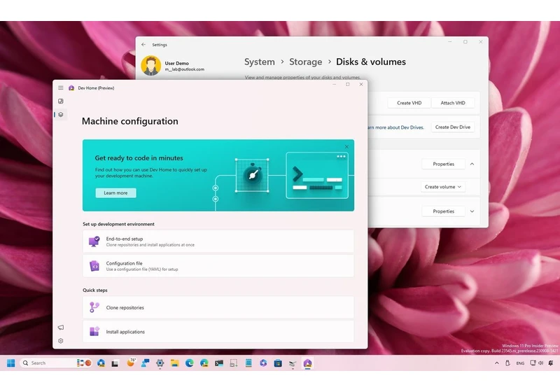
Task: Click the Create VHD button
Action: (409, 103)
